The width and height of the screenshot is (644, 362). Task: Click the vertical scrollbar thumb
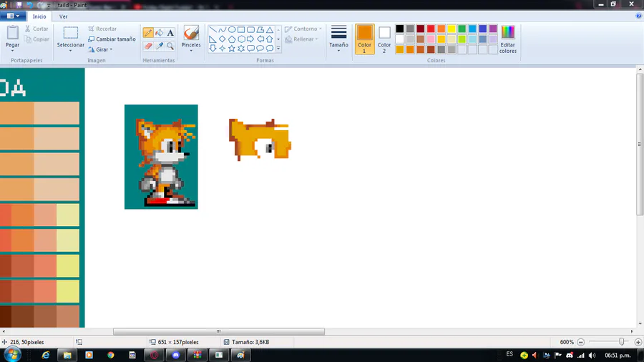point(640,145)
